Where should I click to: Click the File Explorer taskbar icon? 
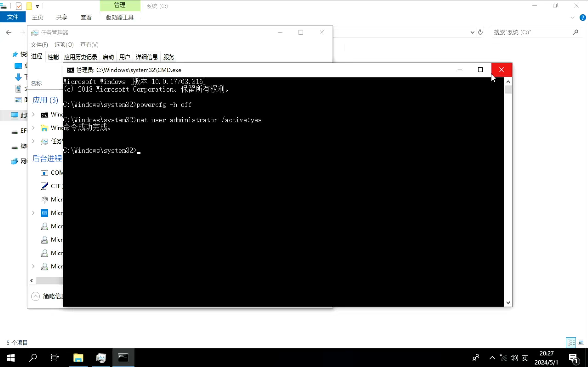tap(78, 358)
